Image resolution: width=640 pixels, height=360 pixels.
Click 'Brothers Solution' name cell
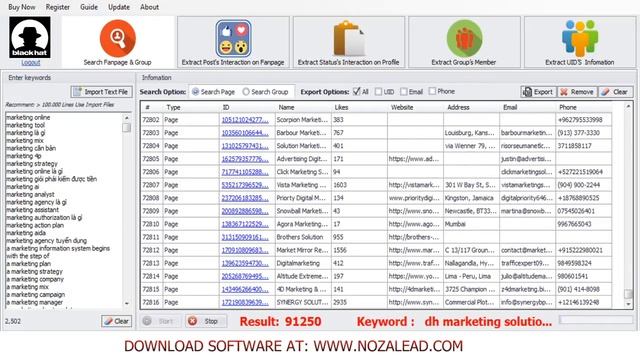pyautogui.click(x=302, y=237)
